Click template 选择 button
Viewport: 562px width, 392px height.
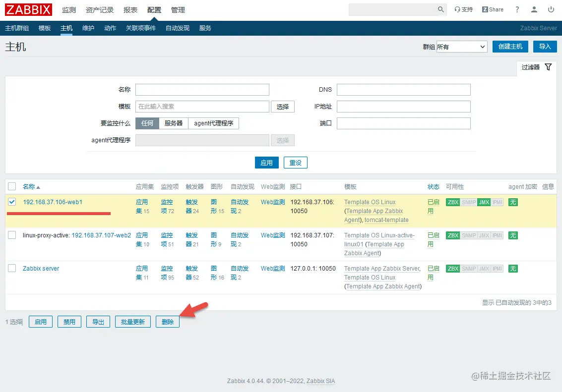pyautogui.click(x=282, y=107)
